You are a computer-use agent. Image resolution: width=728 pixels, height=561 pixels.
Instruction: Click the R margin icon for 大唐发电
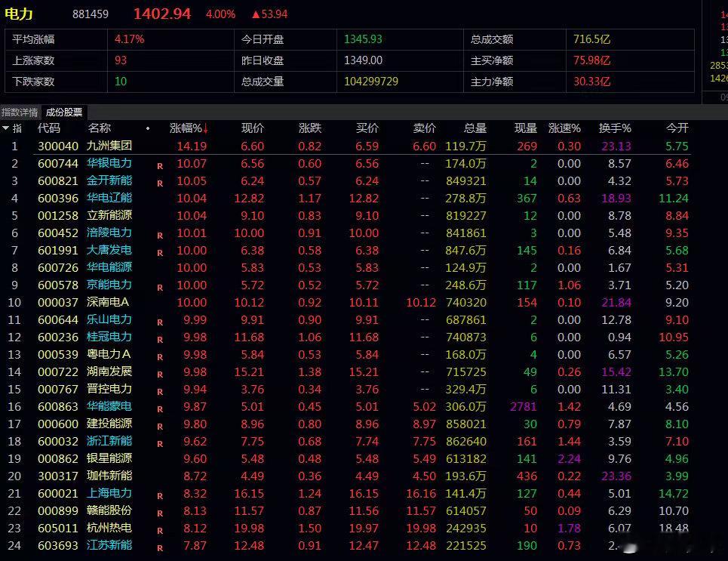coord(160,253)
